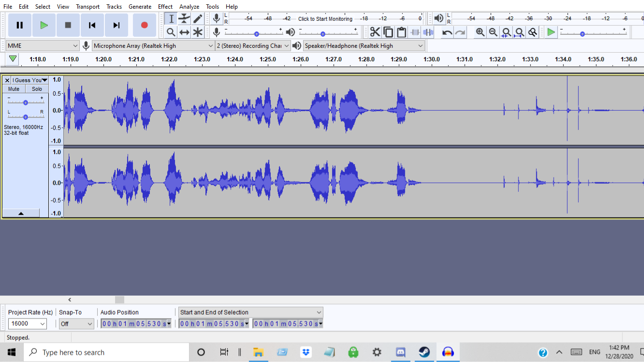Close the track with X button
Viewport: 644px width, 362px height.
coord(7,80)
